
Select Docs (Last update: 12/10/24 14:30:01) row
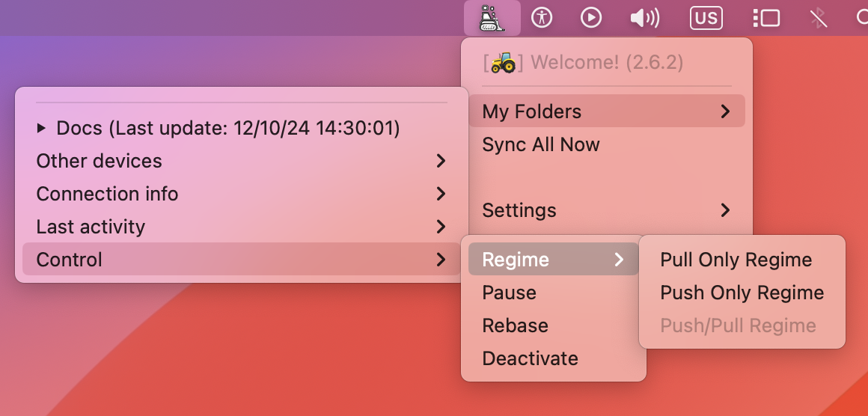pos(242,129)
